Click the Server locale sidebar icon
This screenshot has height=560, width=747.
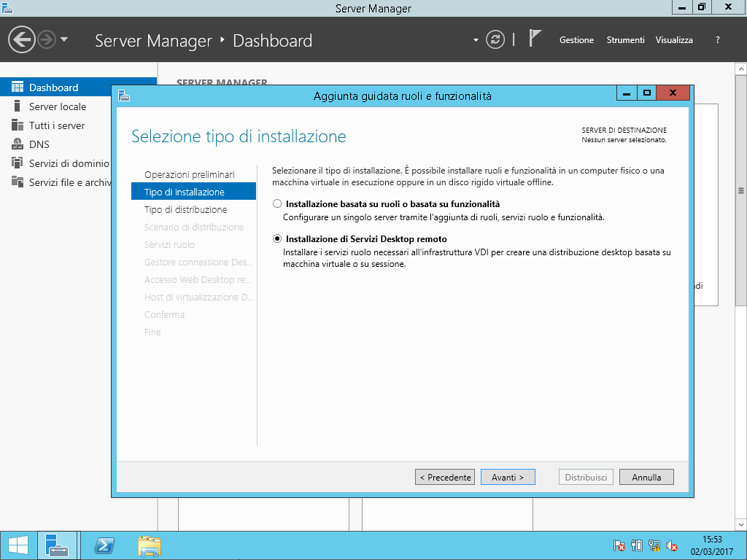(18, 106)
